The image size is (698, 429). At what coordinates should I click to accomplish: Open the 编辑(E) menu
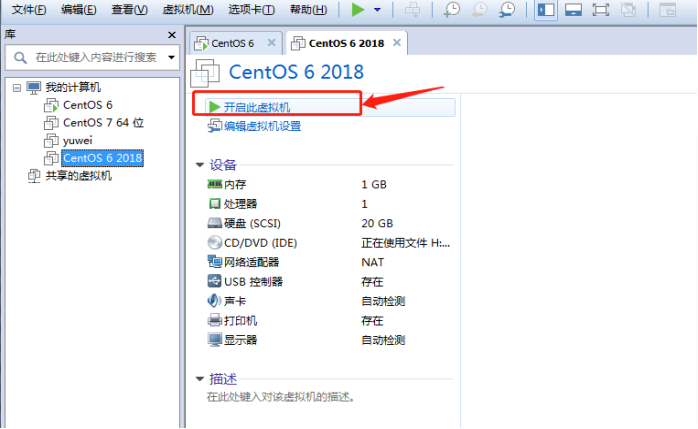(x=78, y=9)
